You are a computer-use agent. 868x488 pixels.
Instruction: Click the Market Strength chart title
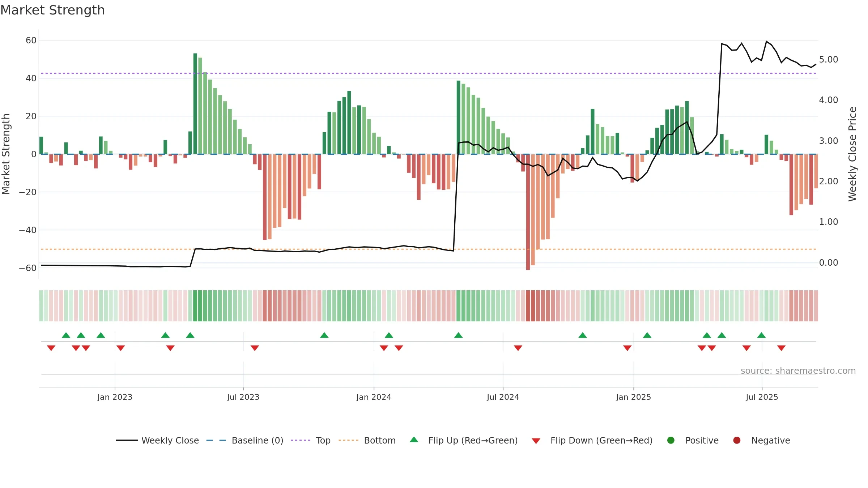[52, 10]
